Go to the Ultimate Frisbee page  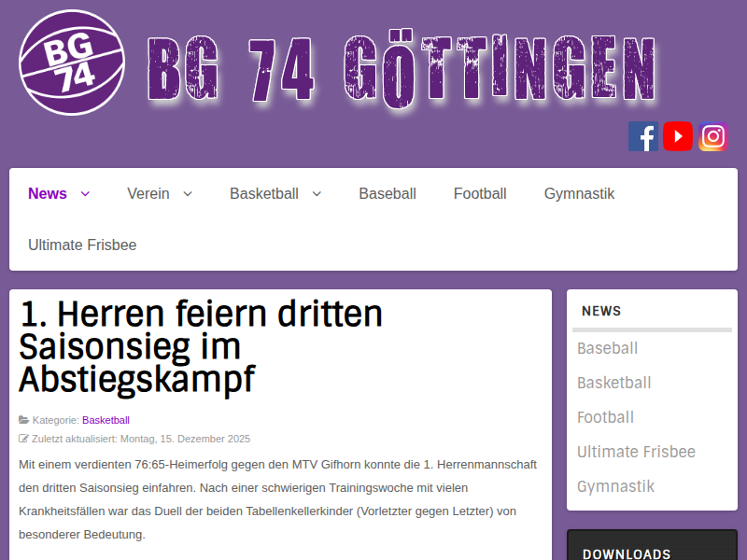pyautogui.click(x=82, y=245)
